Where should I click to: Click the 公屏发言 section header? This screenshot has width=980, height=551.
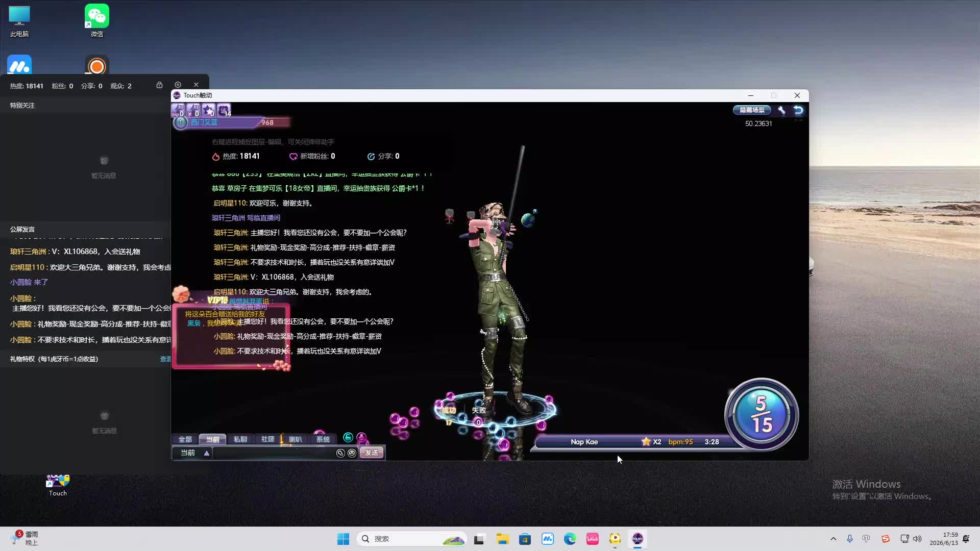22,230
